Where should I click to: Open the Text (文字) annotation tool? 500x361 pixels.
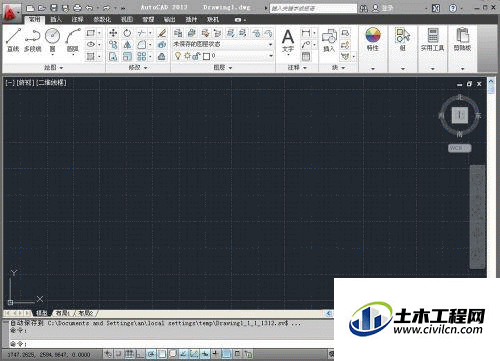tap(288, 41)
